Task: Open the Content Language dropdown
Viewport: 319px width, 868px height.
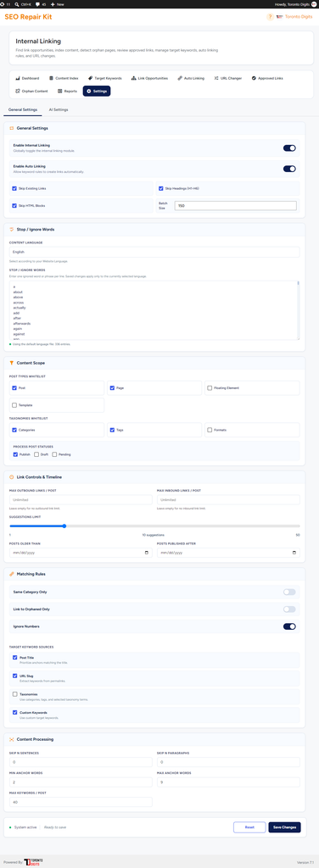Action: [154, 252]
